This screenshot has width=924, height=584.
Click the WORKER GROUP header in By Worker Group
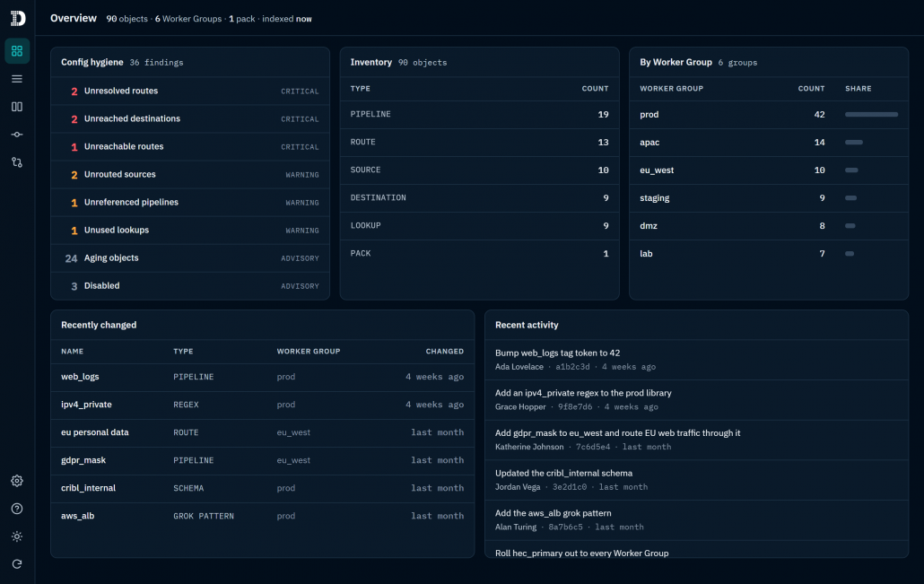click(x=671, y=89)
